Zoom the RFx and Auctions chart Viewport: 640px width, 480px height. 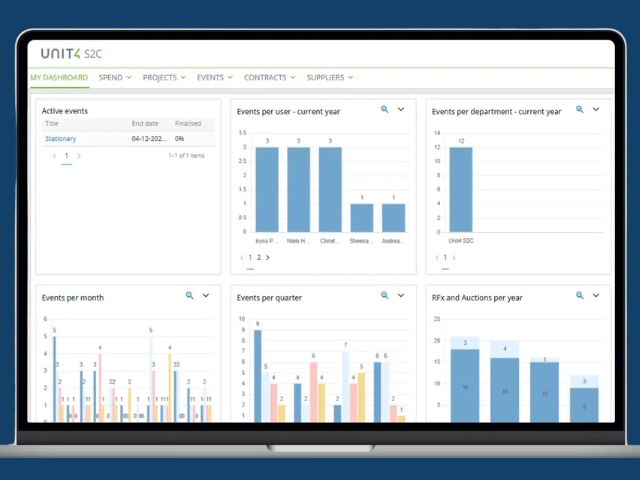[x=580, y=296]
